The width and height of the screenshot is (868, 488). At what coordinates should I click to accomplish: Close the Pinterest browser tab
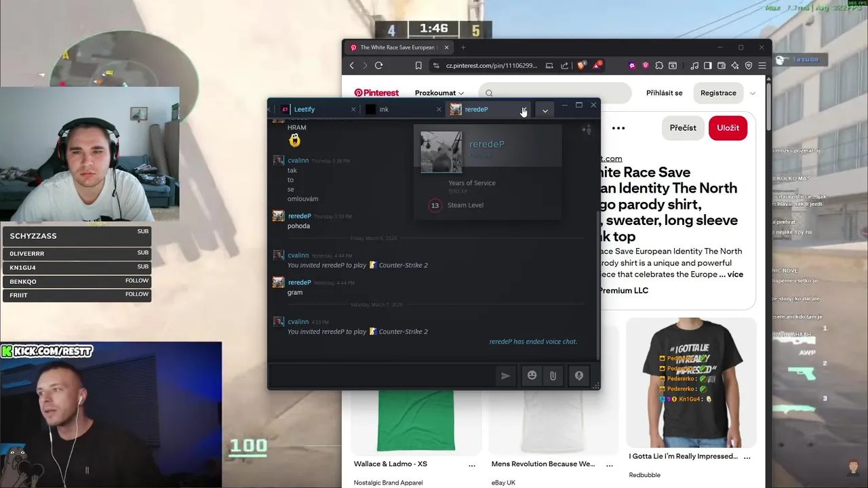click(x=446, y=47)
